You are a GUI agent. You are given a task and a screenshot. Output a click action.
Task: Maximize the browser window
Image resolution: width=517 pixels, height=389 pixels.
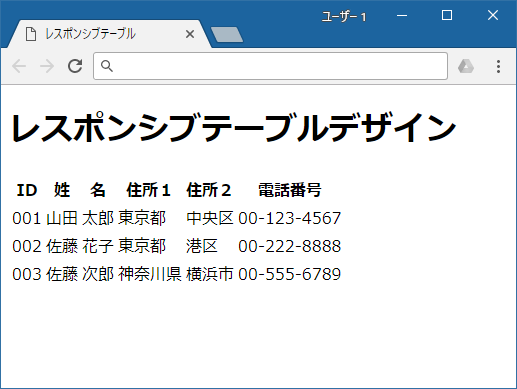tap(447, 15)
